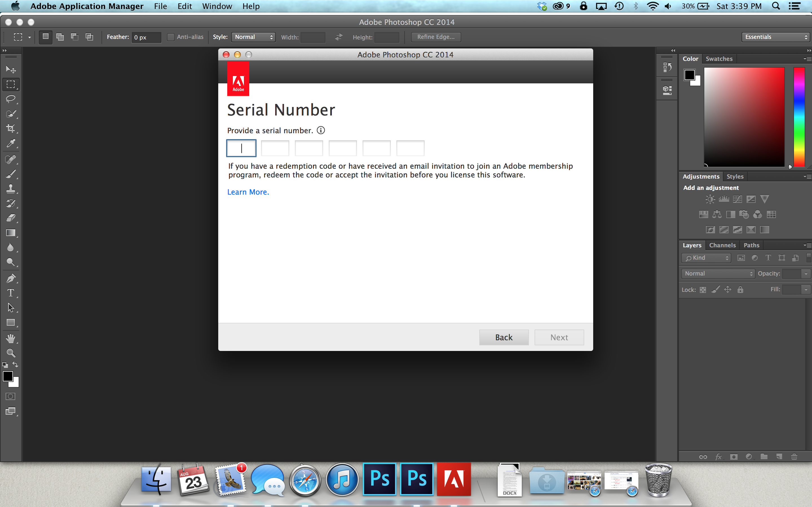Viewport: 812px width, 507px height.
Task: Select the Type tool
Action: click(x=10, y=294)
